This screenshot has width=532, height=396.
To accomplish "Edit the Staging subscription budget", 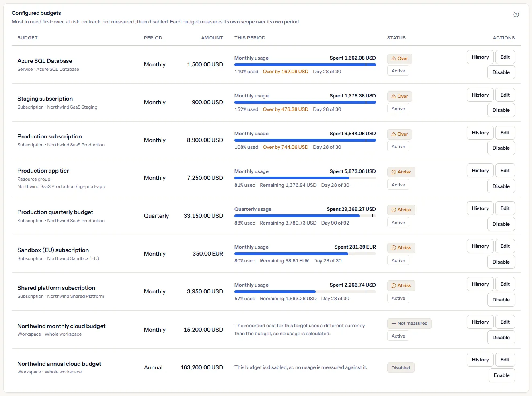I will pos(505,95).
